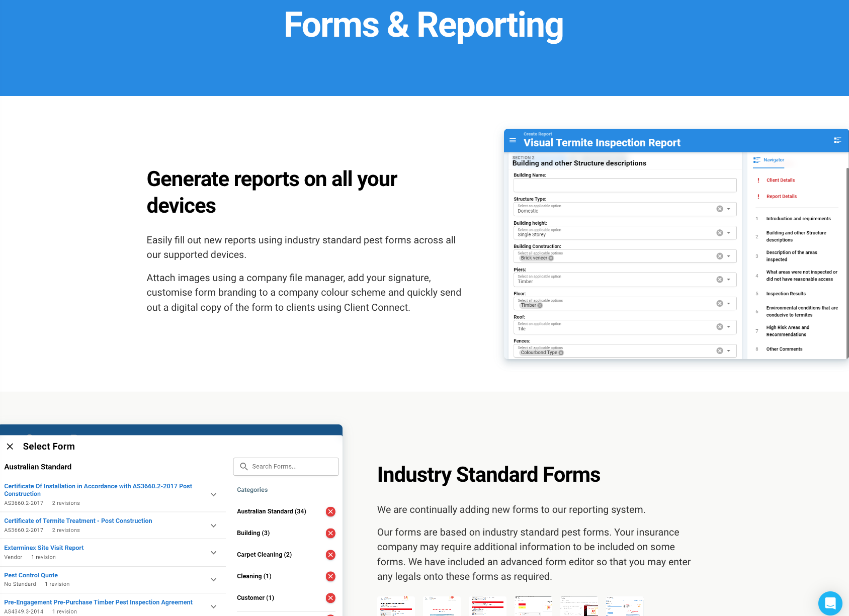
Task: Remove the Colourbond Type chip
Action: pos(561,353)
